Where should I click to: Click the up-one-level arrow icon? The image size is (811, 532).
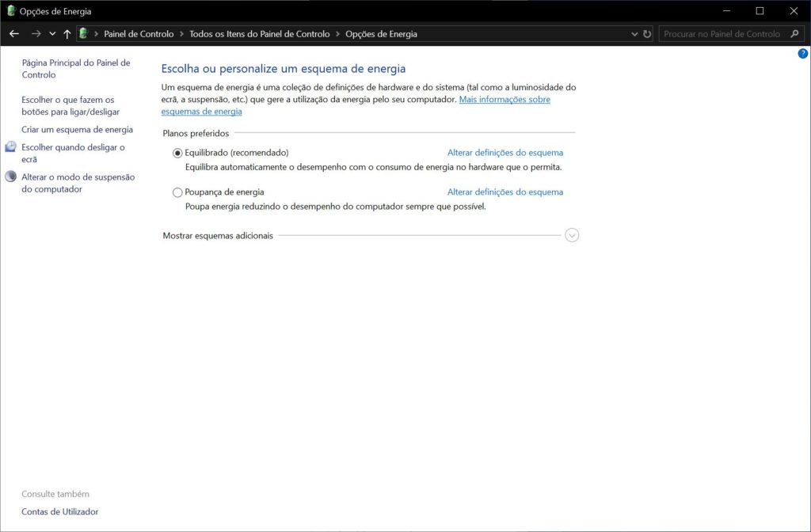(67, 34)
